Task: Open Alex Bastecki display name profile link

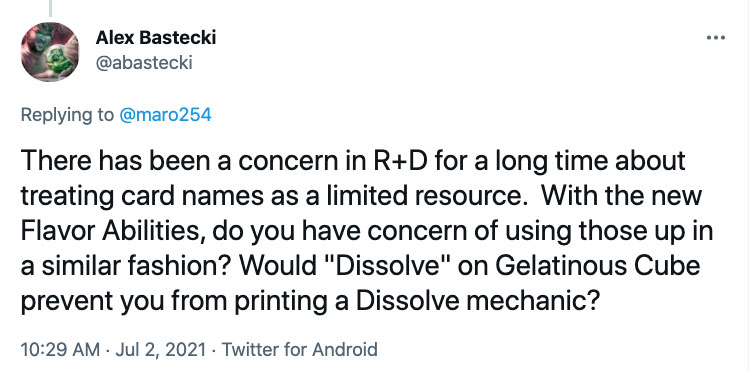Action: tap(156, 38)
